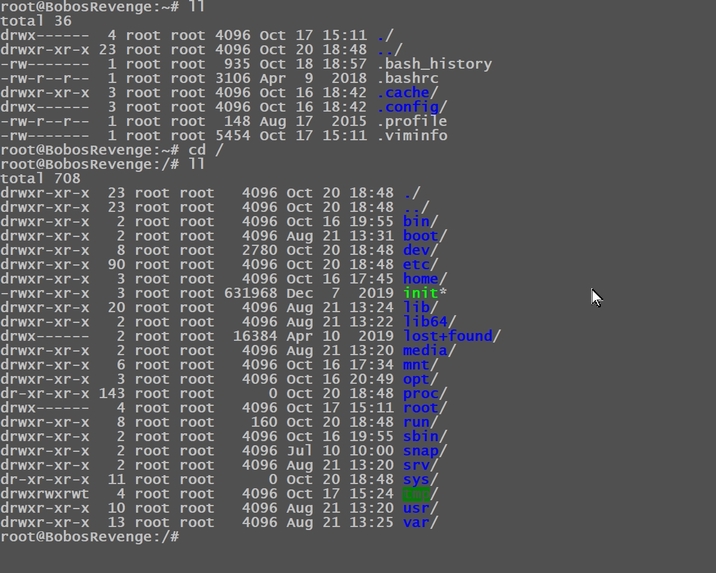The width and height of the screenshot is (716, 573).
Task: Select the sys directory name
Action: [416, 479]
